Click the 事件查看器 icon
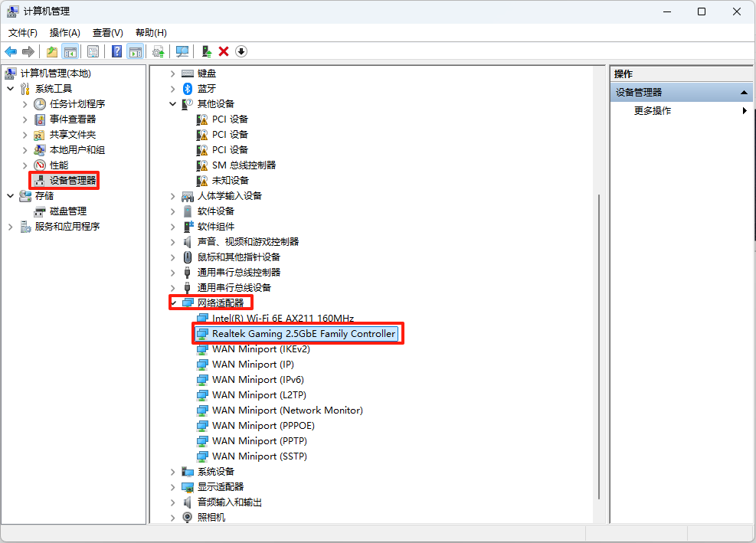This screenshot has width=756, height=543. [x=40, y=119]
